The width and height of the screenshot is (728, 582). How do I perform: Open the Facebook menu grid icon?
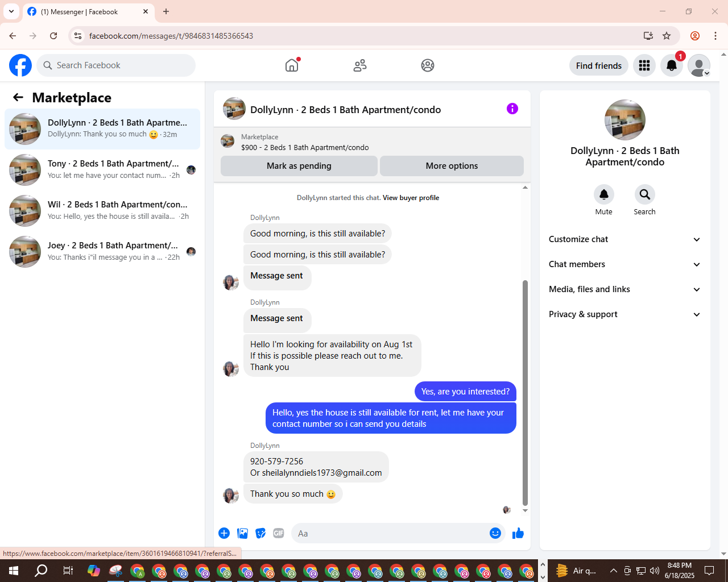point(644,65)
